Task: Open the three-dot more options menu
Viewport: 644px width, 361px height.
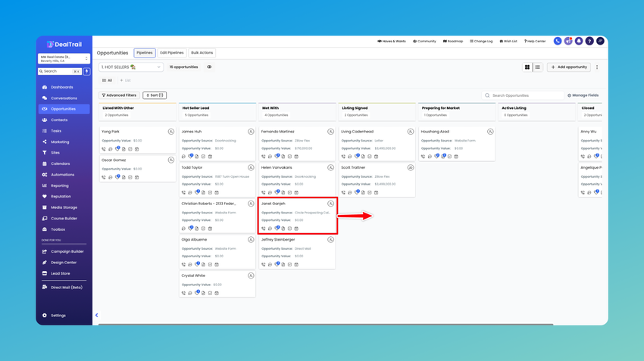Action: point(597,67)
